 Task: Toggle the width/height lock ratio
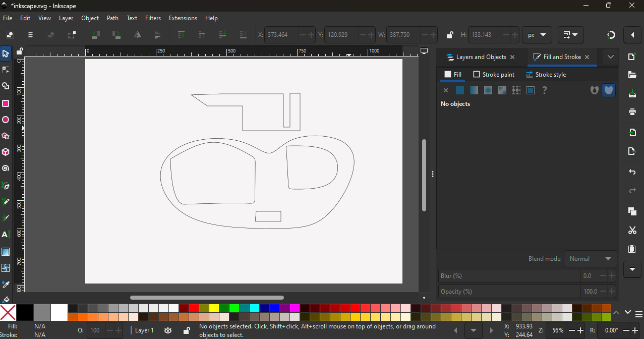pos(449,35)
